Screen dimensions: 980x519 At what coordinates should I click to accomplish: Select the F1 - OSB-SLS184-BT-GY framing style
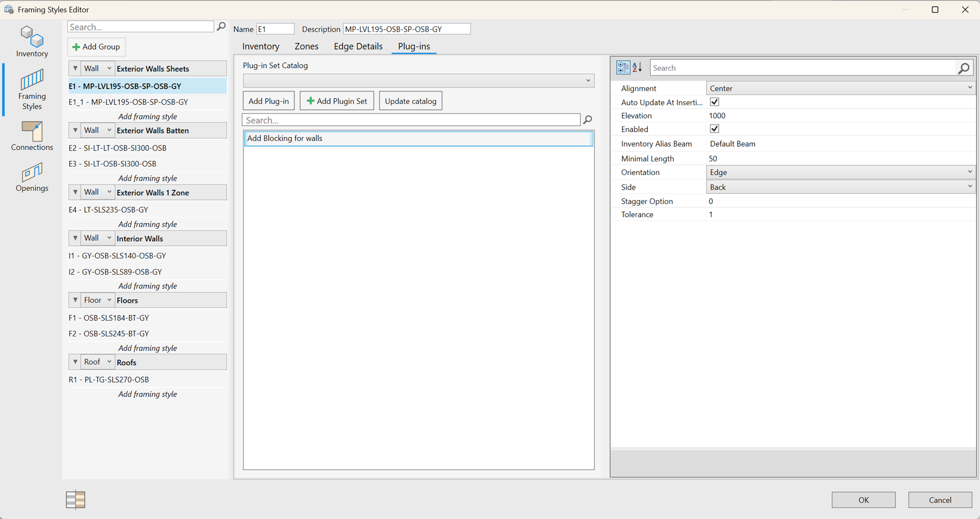click(109, 318)
